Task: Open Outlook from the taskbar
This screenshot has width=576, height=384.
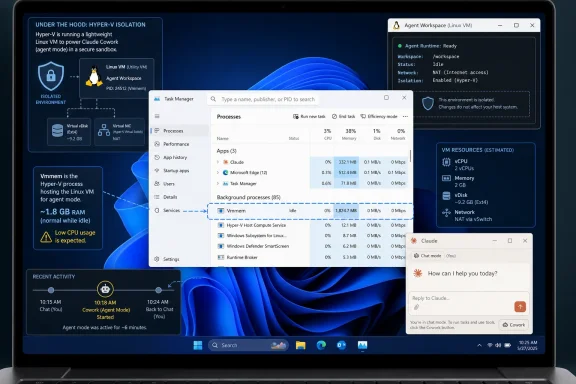Action: pyautogui.click(x=342, y=345)
